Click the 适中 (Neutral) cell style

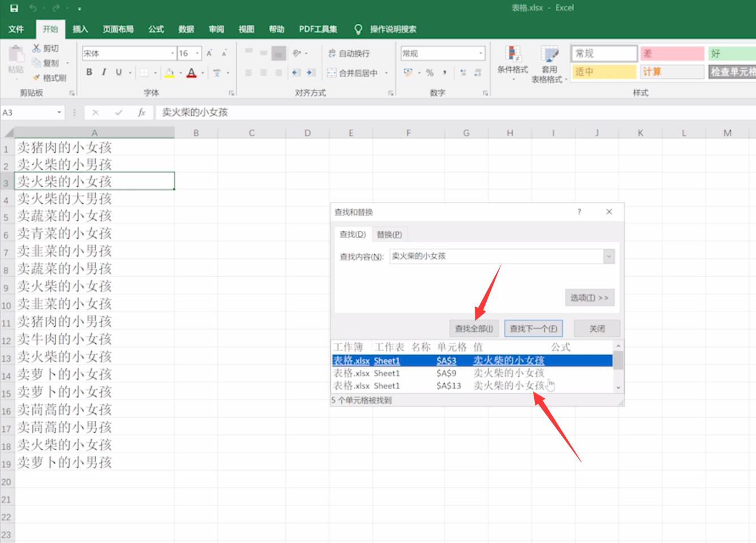[604, 72]
